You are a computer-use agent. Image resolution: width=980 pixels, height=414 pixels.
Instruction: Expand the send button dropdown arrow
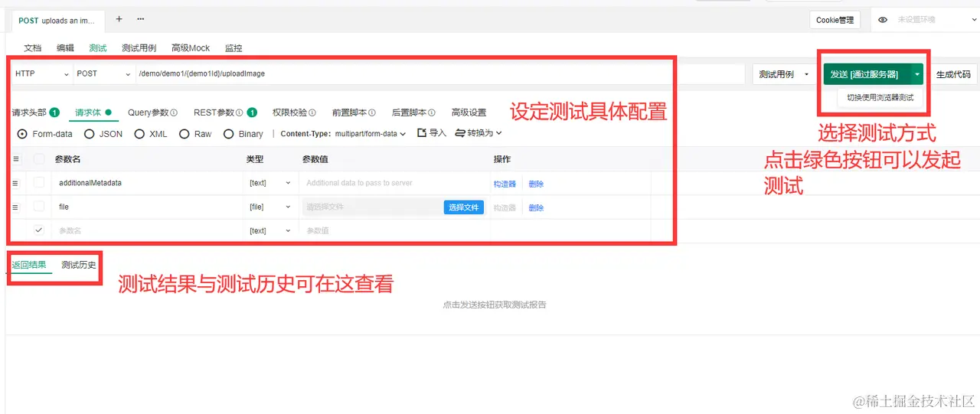click(x=916, y=74)
